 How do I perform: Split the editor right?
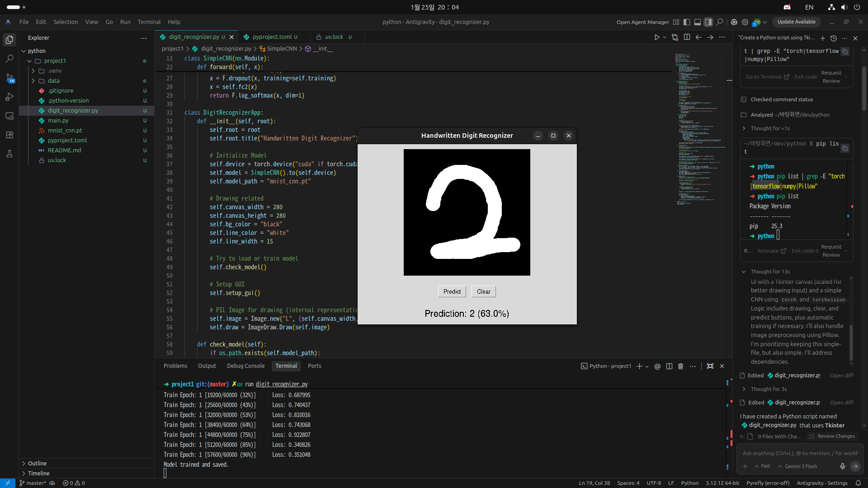(687, 38)
